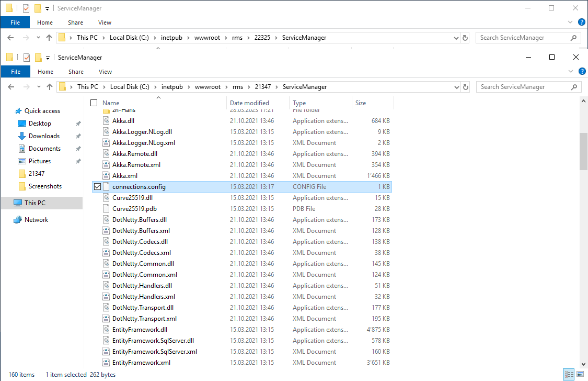The height and width of the screenshot is (381, 588).
Task: Go to inetpub in the front address bar
Action: tap(172, 87)
